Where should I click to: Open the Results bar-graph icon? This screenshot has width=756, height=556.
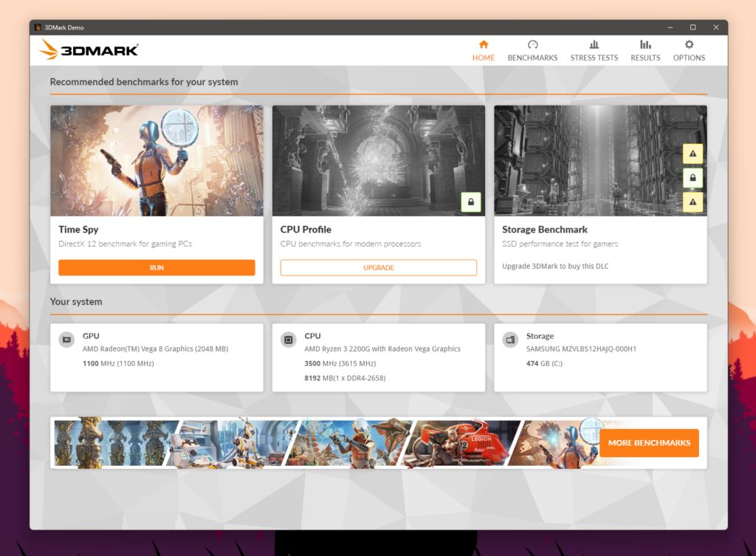point(645,44)
